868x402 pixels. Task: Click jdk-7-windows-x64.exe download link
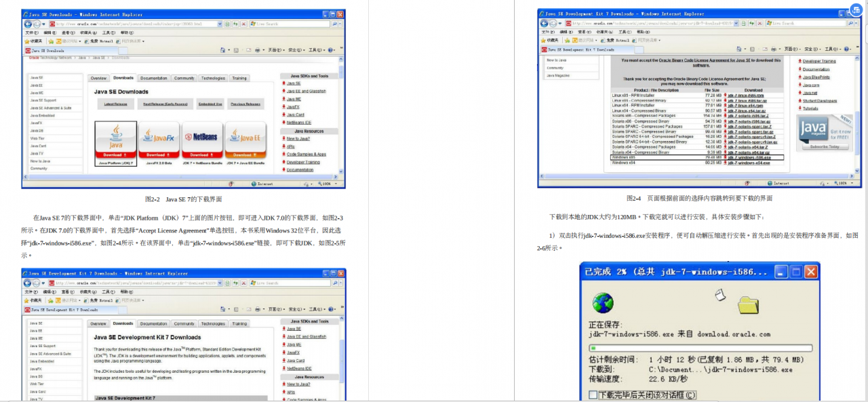[x=749, y=163]
